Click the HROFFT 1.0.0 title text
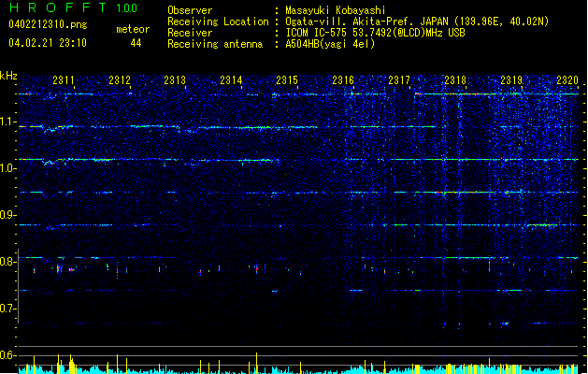The height and width of the screenshot is (374, 588). click(73, 7)
